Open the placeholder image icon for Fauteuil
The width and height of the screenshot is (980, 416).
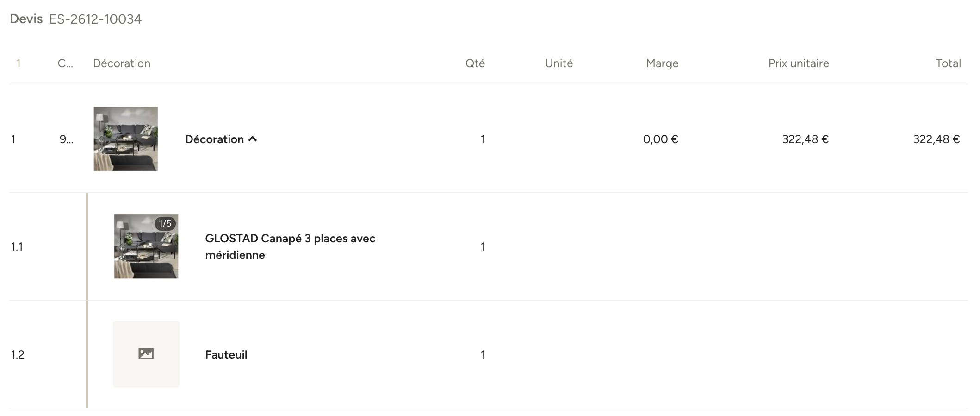(146, 354)
